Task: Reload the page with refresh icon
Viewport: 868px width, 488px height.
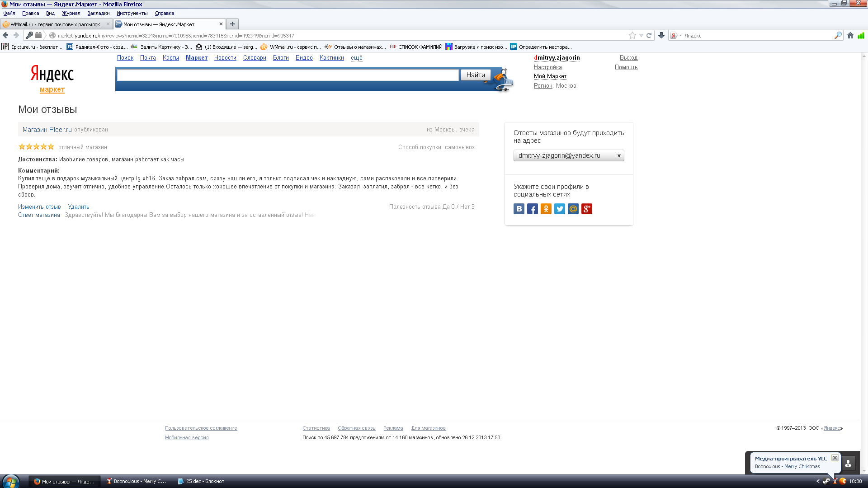Action: tap(649, 35)
